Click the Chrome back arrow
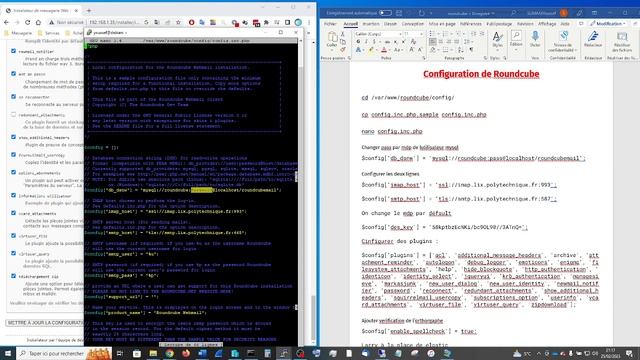Viewport: 640px width, 360px height. pyautogui.click(x=7, y=22)
